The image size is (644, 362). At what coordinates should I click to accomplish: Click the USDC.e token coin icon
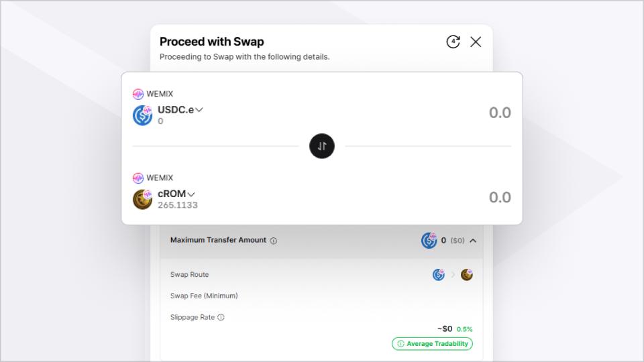(x=142, y=115)
